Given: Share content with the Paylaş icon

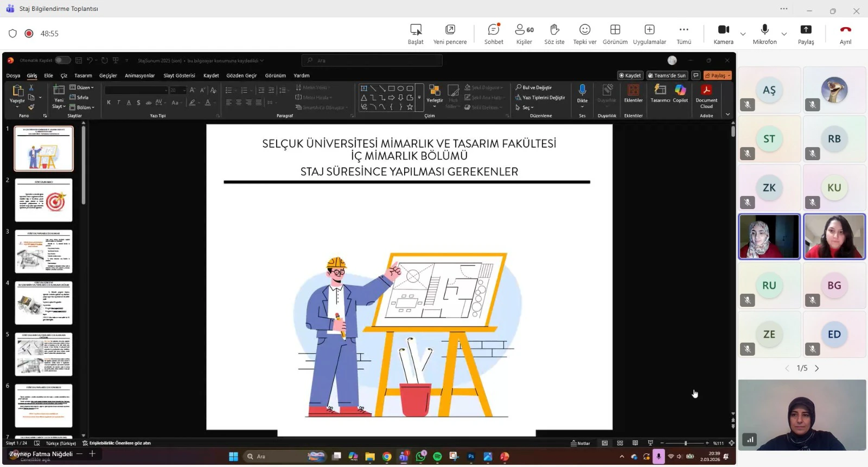Looking at the screenshot, I should pos(806,30).
